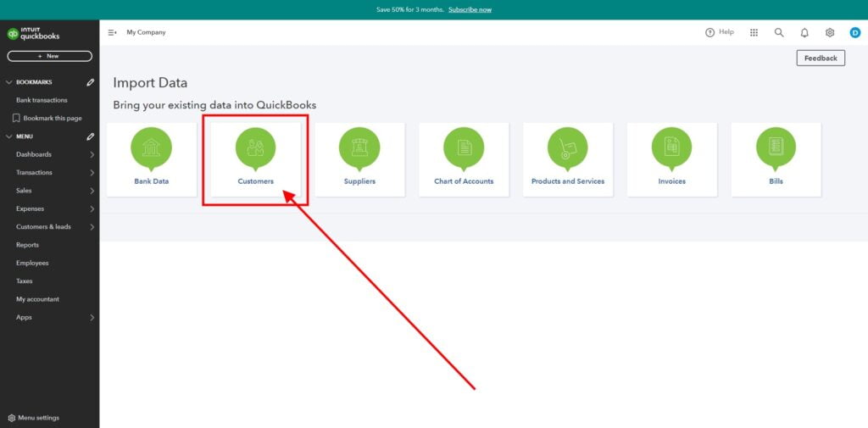Image resolution: width=868 pixels, height=428 pixels.
Task: Collapse the BOOKMARKS section
Action: [8, 82]
